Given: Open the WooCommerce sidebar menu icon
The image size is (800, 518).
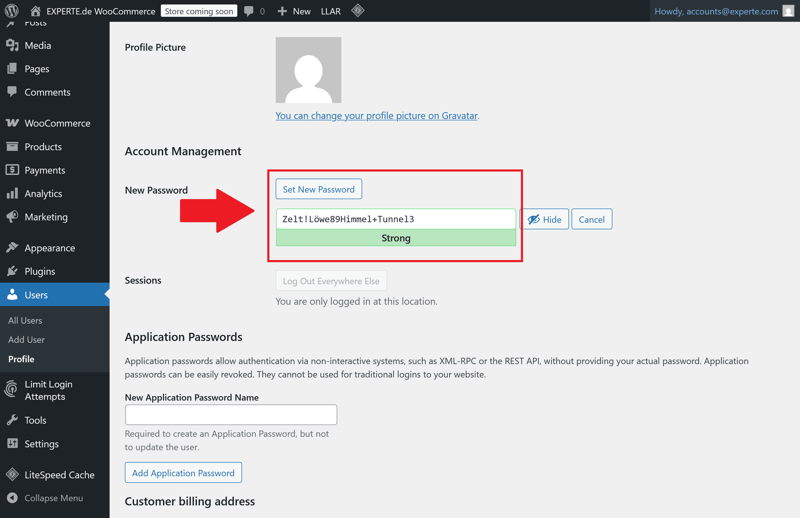Looking at the screenshot, I should [12, 123].
